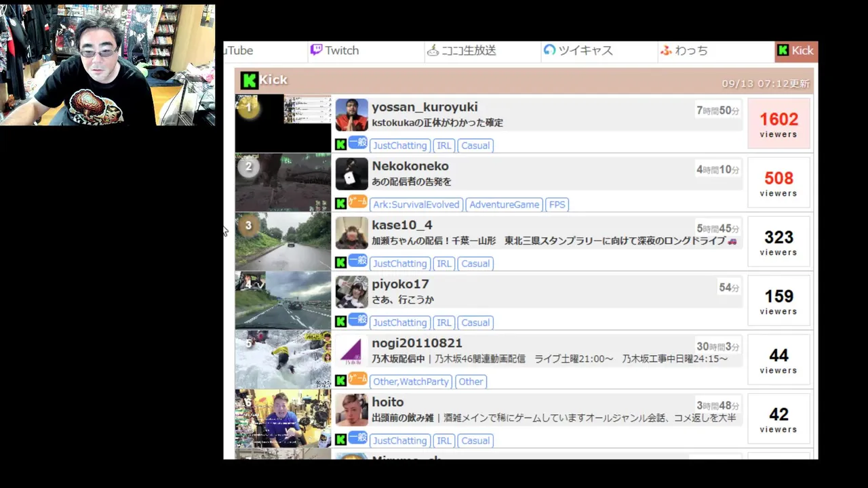Screen dimensions: 868x488
Task: Click stream title kstokukaの正体がわかった確定
Action: click(437, 123)
